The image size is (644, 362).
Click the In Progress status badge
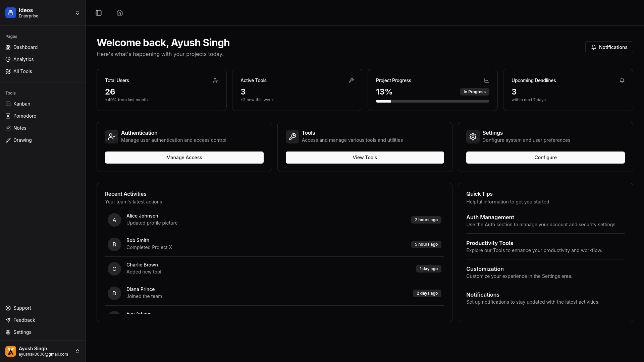474,92
